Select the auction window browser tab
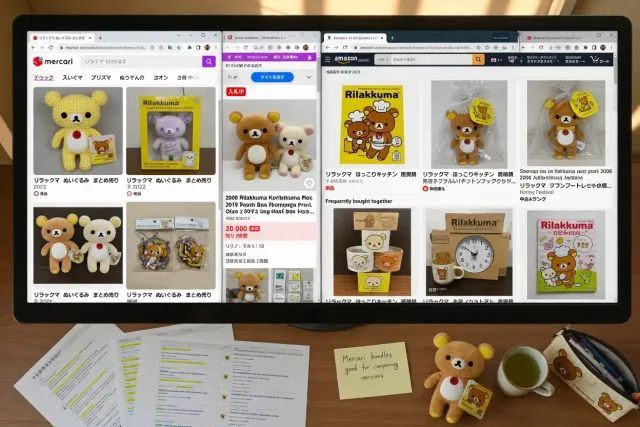Image resolution: width=640 pixels, height=427 pixels. (260, 38)
